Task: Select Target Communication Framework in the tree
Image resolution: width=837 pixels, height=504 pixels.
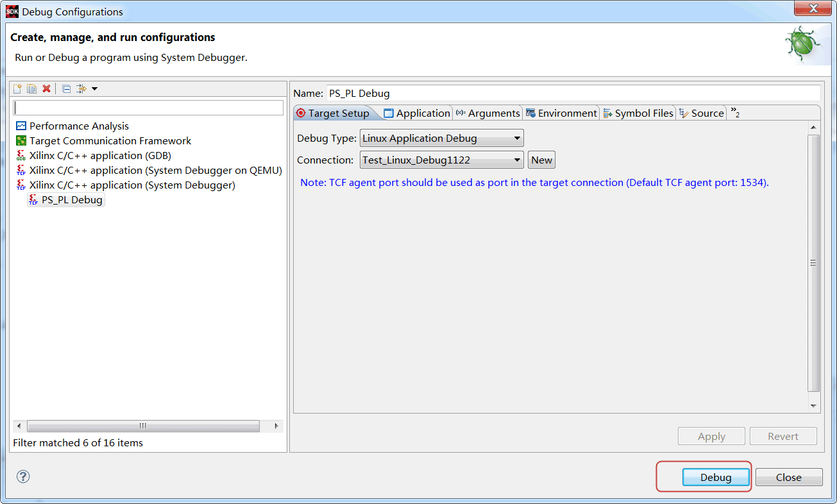Action: coord(110,140)
